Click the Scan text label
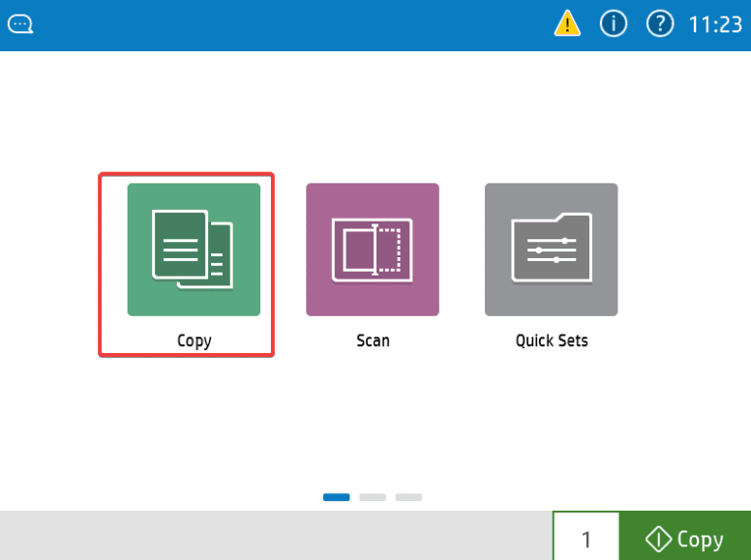Viewport: 751px width, 560px height. [x=373, y=340]
